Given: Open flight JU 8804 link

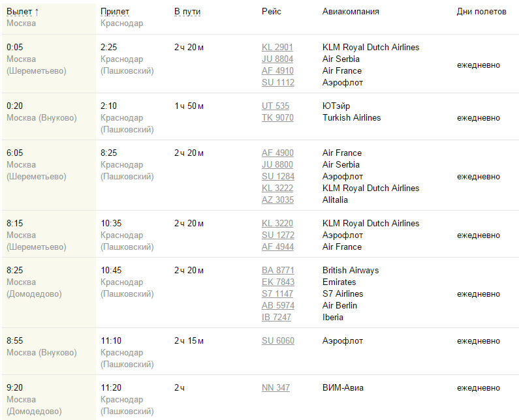Looking at the screenshot, I should pyautogui.click(x=277, y=59).
